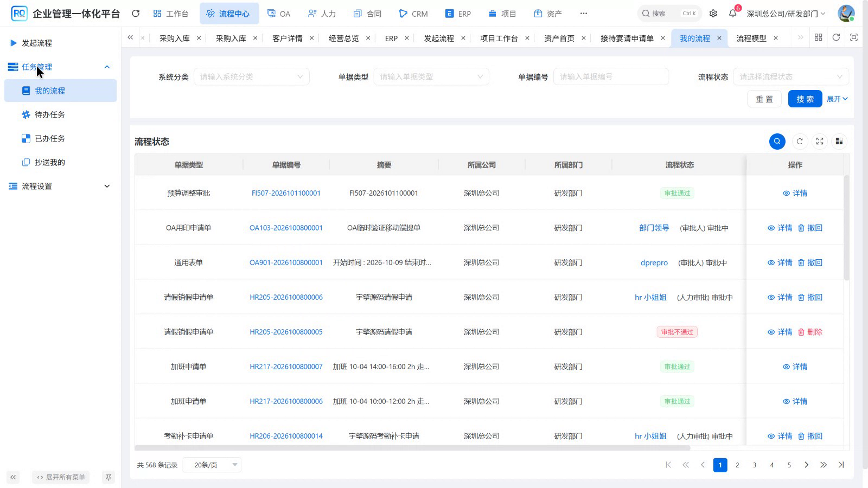
Task: Close the 流程模型 tab
Action: pyautogui.click(x=776, y=38)
